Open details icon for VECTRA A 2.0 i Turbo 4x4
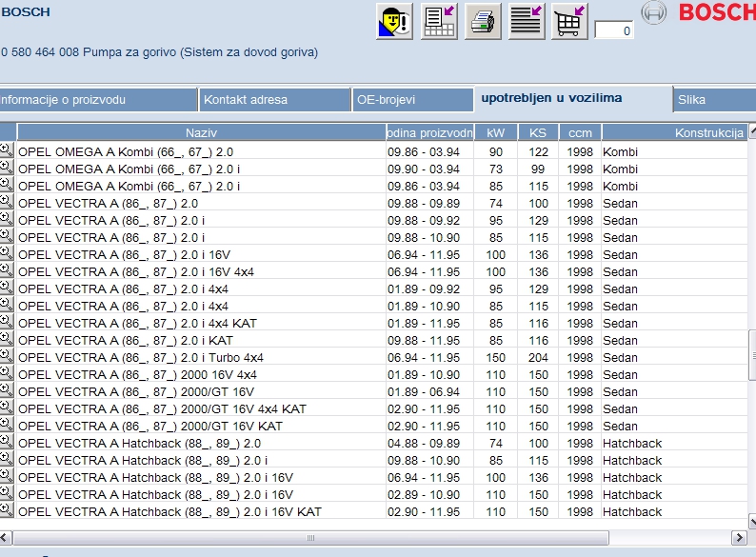This screenshot has height=557, width=756. (7, 355)
